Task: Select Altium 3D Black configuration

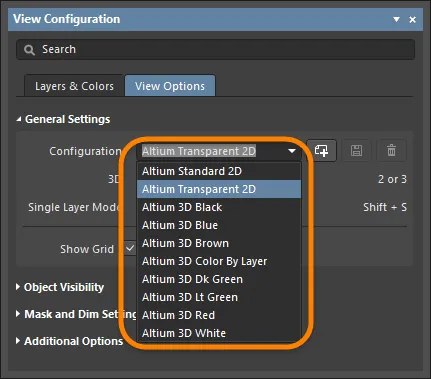Action: (219, 207)
